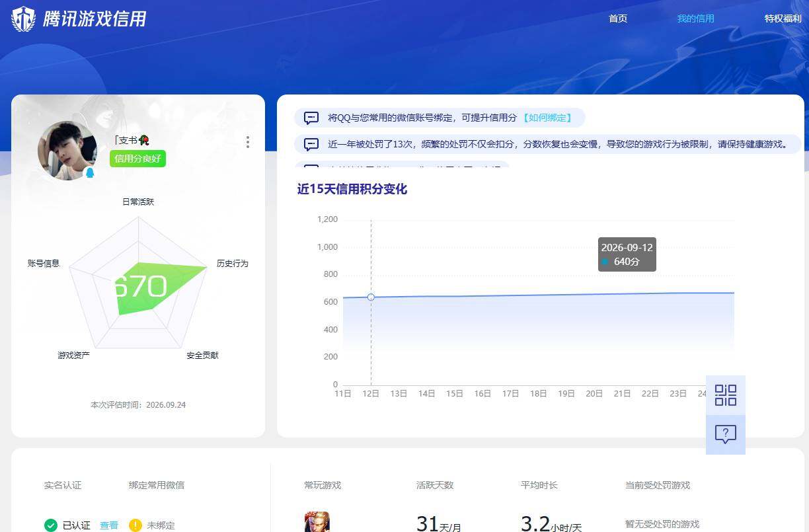
Task: Select the 我的信用 navigation tab
Action: 695,19
